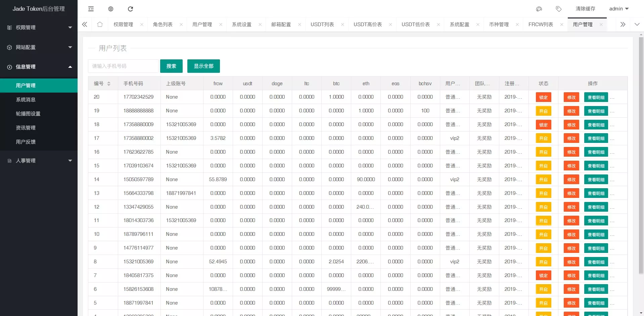Open the theme palette icon in top bar
This screenshot has width=644, height=316.
(539, 9)
